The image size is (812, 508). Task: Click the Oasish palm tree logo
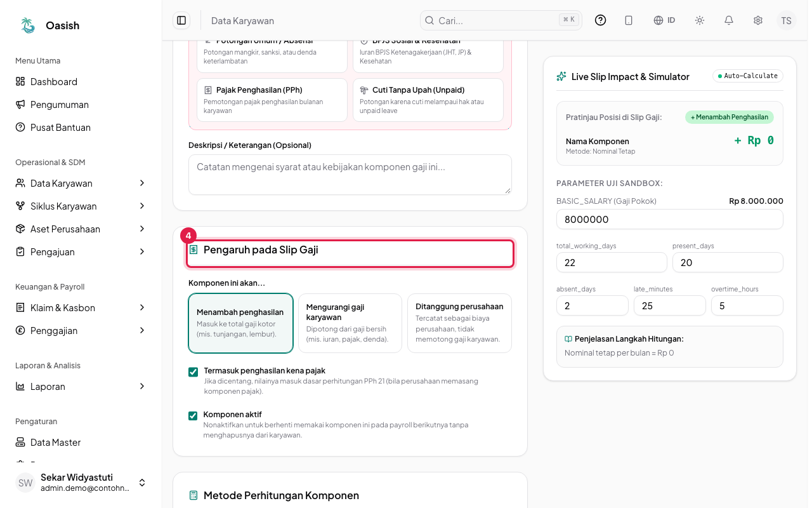click(x=28, y=25)
